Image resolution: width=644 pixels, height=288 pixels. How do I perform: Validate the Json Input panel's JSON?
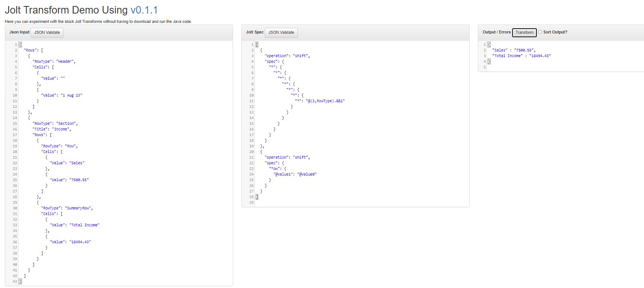pyautogui.click(x=47, y=32)
